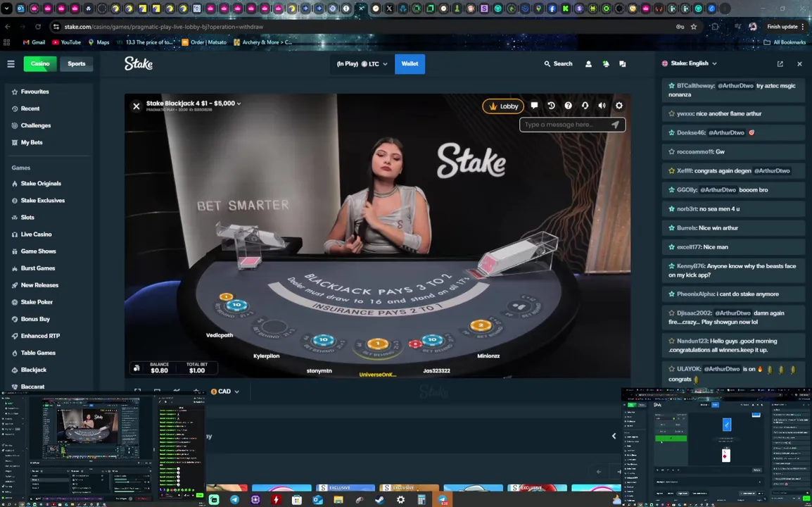812x507 pixels.
Task: Open the Archery & More bookmark
Action: (x=262, y=42)
